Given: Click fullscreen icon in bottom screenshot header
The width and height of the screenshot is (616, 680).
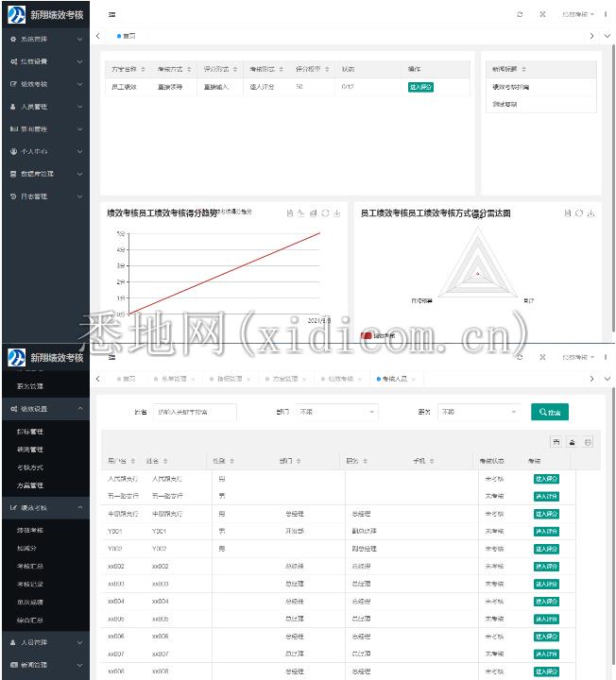Looking at the screenshot, I should click(x=542, y=357).
